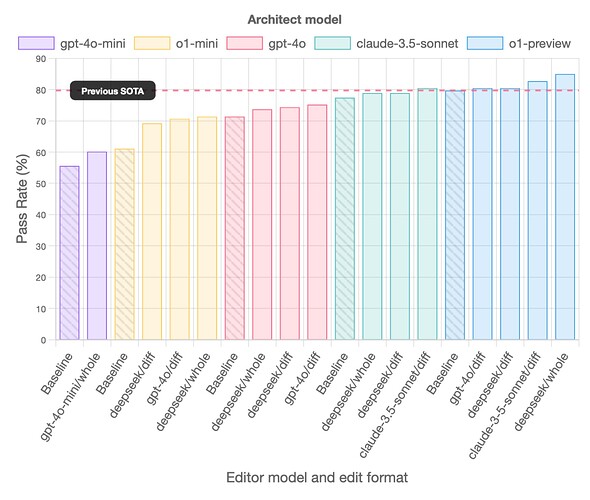
Task: Click the yellow hatched o1-mini Baseline bar
Action: 125,245
